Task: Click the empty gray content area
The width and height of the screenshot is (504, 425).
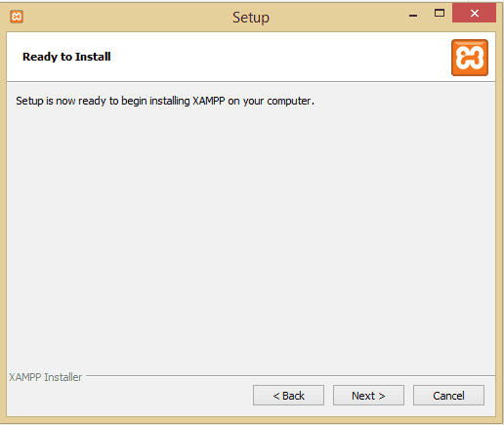Action: point(251,234)
